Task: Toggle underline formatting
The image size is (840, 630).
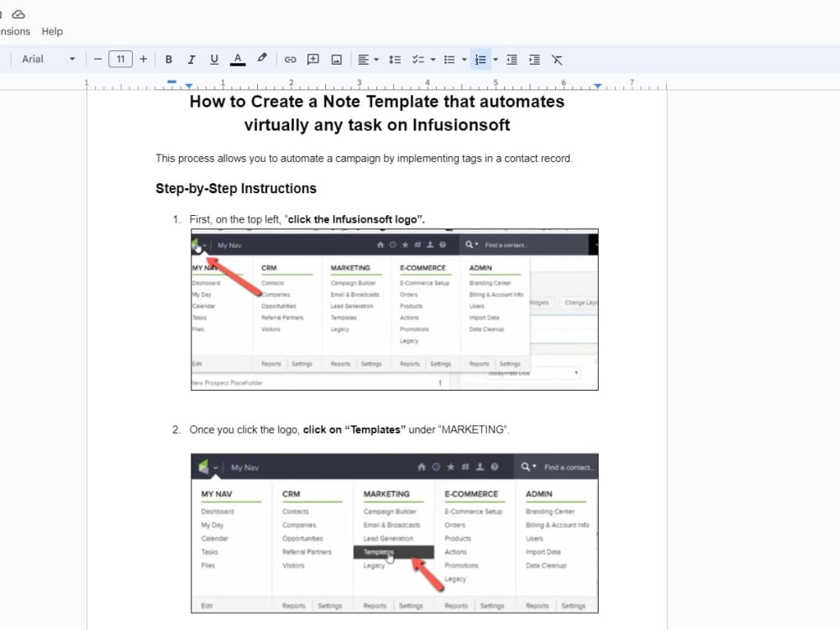Action: pyautogui.click(x=214, y=60)
